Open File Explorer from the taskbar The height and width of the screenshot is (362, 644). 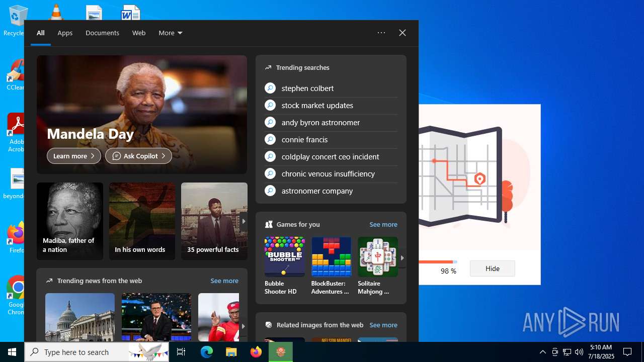231,352
